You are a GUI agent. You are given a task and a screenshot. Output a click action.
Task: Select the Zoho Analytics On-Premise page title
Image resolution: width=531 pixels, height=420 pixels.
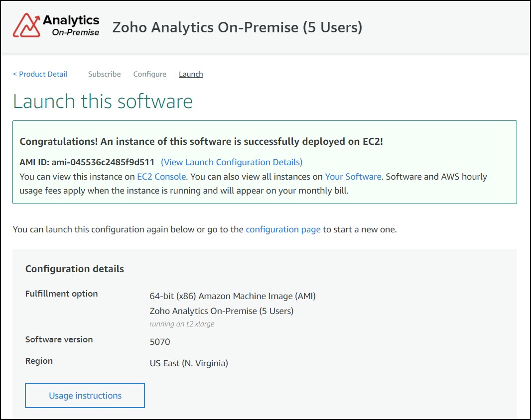coord(238,27)
